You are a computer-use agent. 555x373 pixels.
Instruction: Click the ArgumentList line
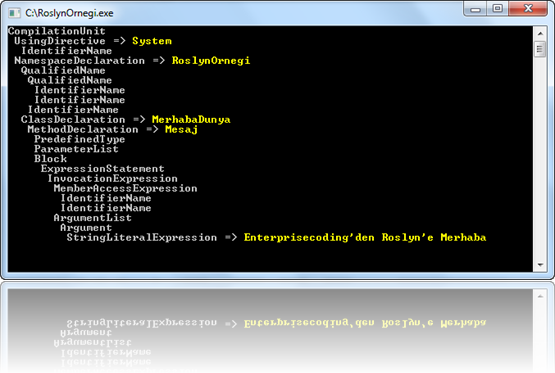[x=93, y=218]
